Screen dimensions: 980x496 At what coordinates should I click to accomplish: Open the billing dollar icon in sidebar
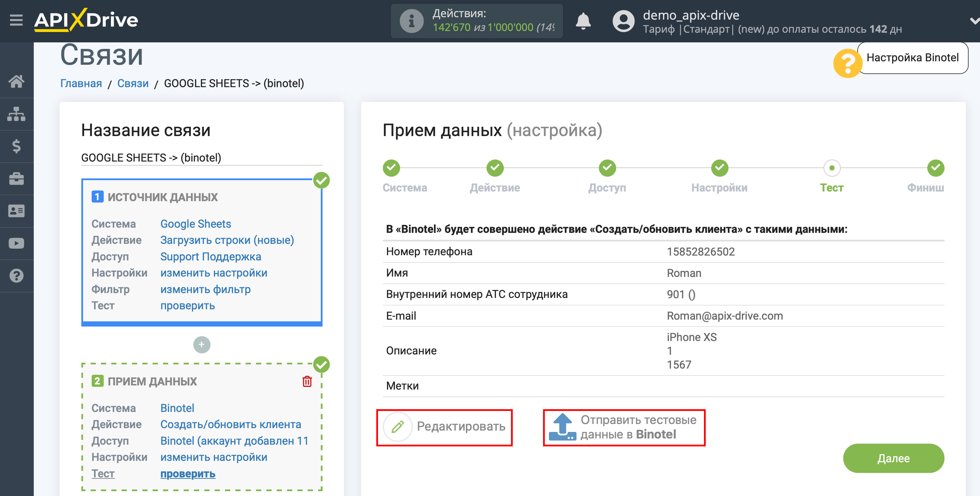coord(16,146)
